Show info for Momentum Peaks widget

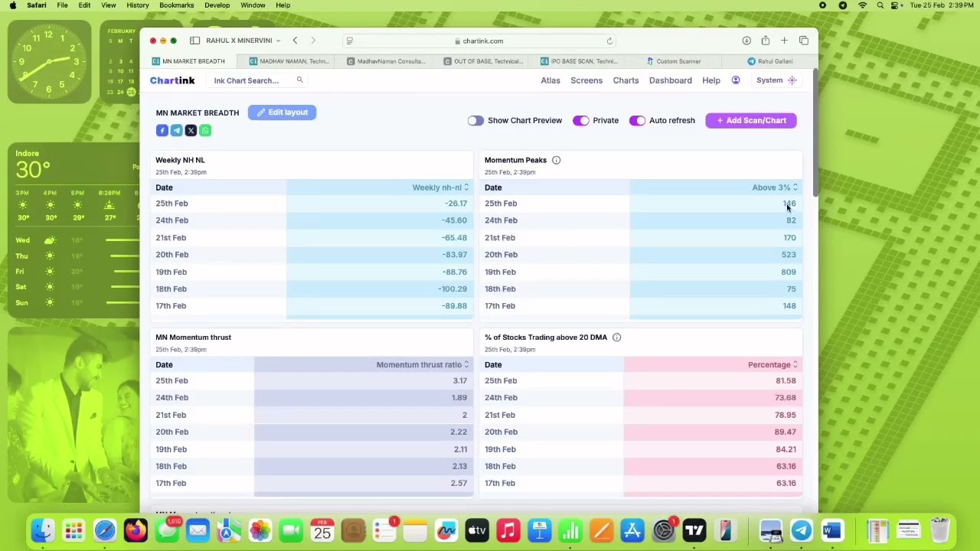(557, 160)
